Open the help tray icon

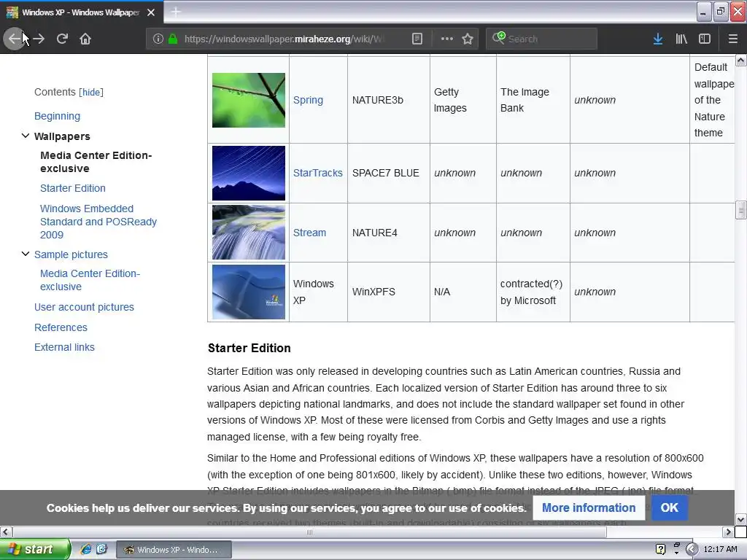660,549
